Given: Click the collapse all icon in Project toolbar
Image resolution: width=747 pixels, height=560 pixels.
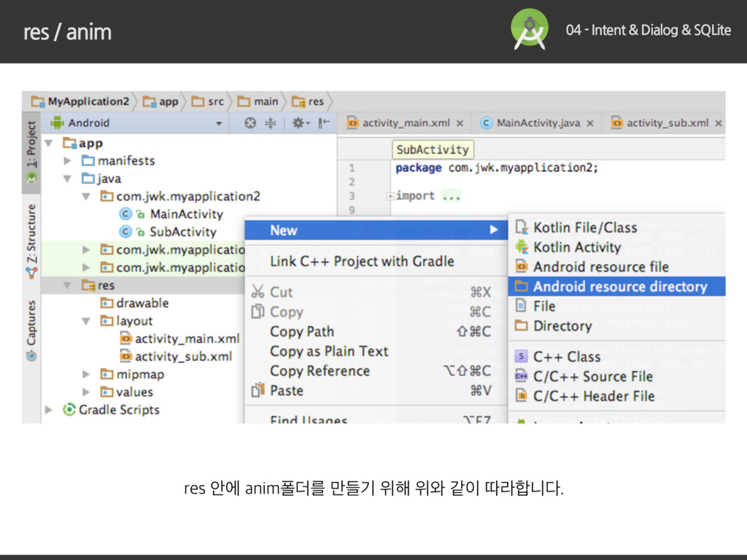Looking at the screenshot, I should tap(270, 123).
